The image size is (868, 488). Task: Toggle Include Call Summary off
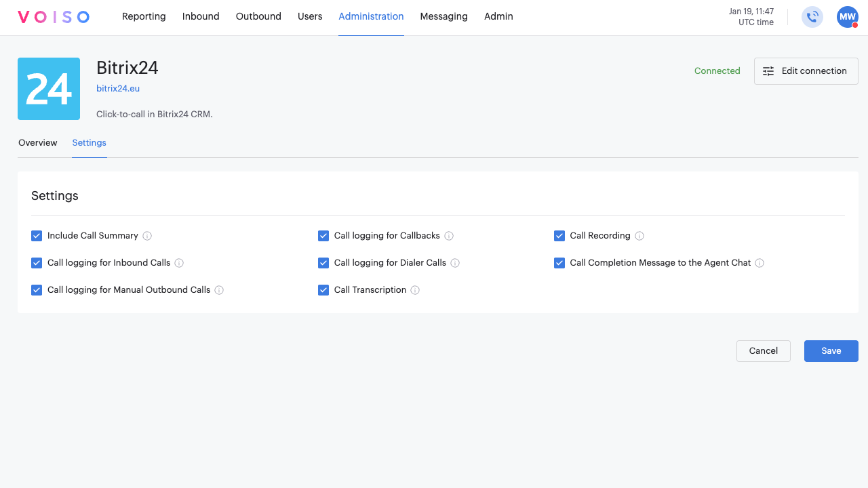(x=37, y=235)
